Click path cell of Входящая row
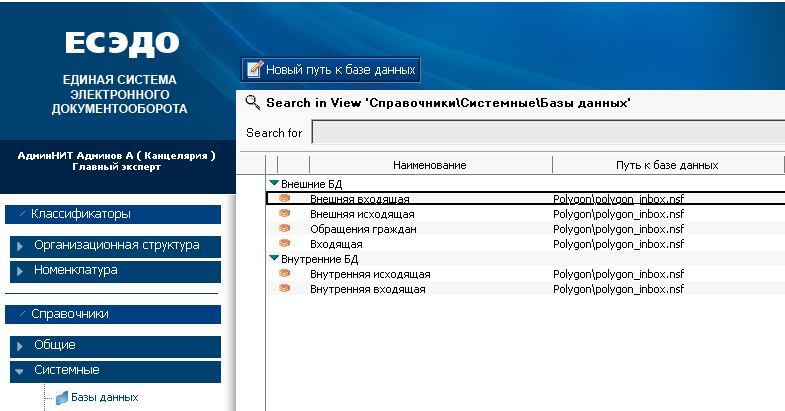The width and height of the screenshot is (785, 411). (x=618, y=244)
